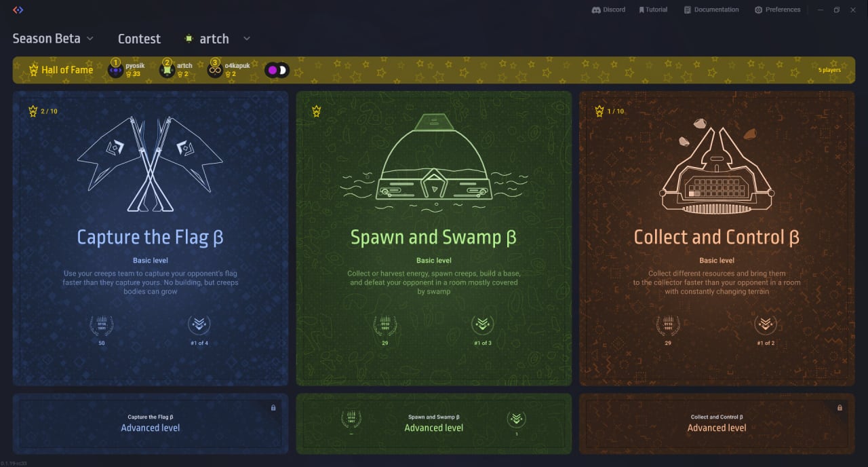Open the Documentation page
This screenshot has width=868, height=467.
click(x=711, y=10)
